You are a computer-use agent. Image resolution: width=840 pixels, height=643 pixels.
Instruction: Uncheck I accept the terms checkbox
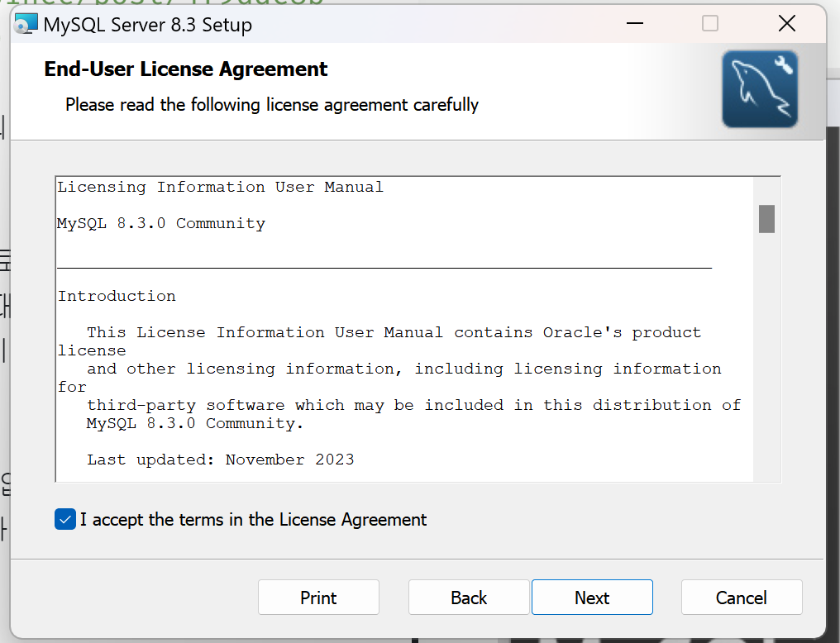point(65,519)
